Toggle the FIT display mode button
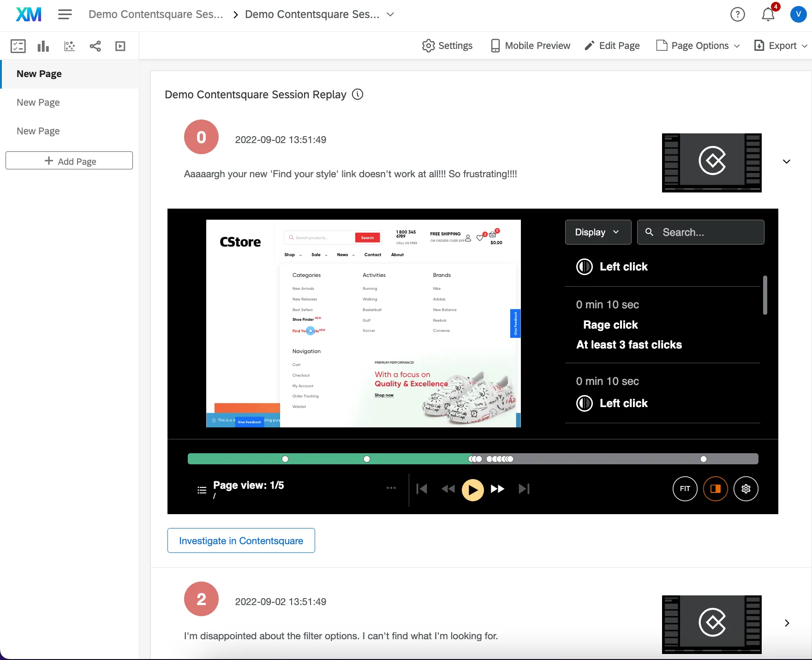The image size is (812, 660). (685, 489)
